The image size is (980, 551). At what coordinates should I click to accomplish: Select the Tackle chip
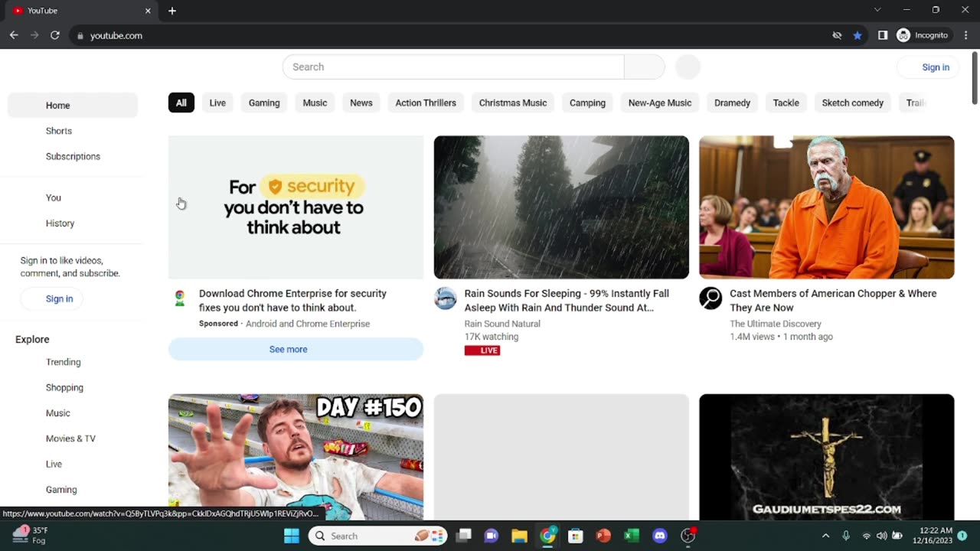(786, 103)
